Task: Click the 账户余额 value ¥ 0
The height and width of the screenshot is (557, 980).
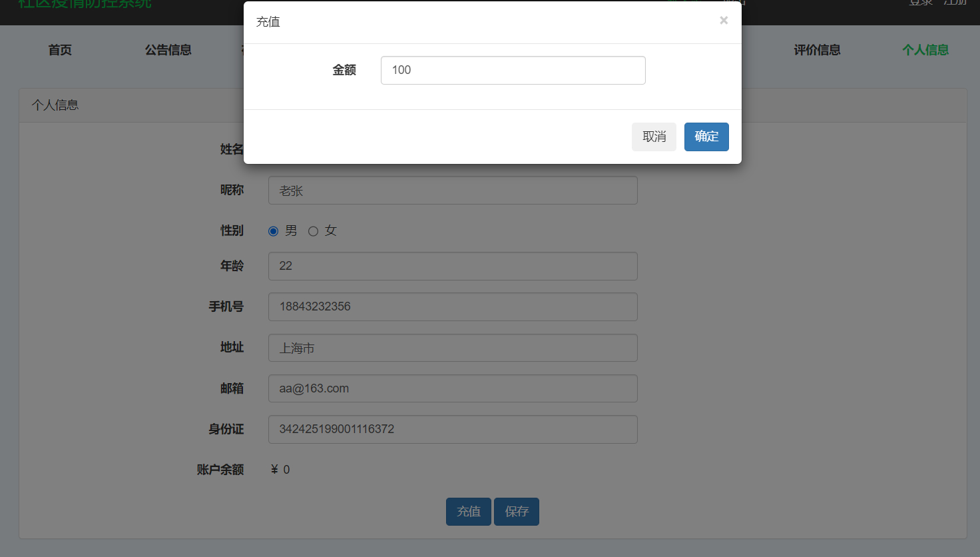Action: [280, 470]
